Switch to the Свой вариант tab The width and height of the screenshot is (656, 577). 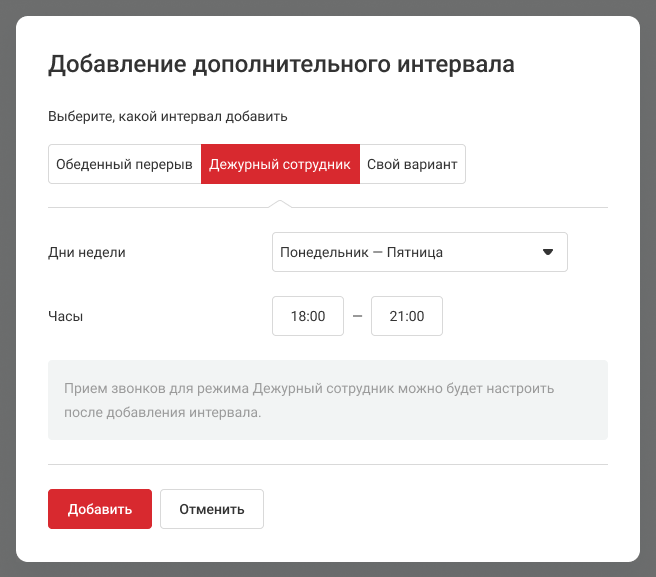click(412, 165)
